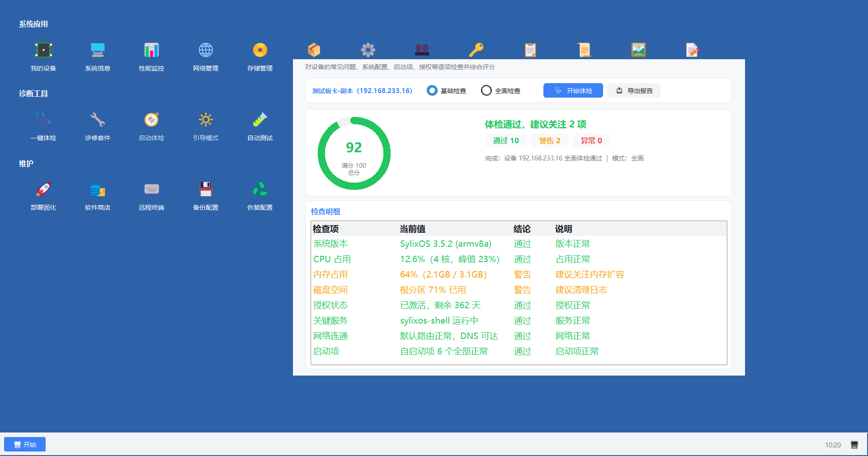Click the package box icon

tap(314, 50)
